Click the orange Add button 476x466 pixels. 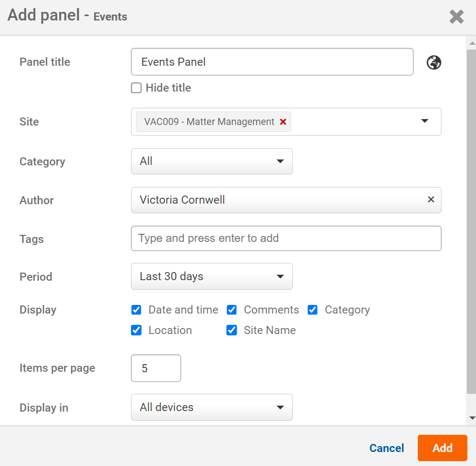pos(442,448)
